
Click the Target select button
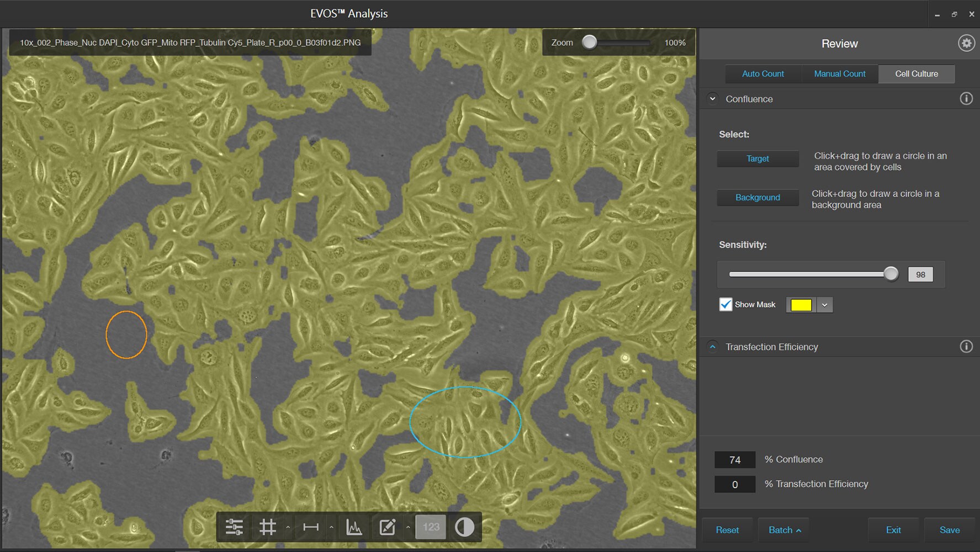(x=757, y=159)
